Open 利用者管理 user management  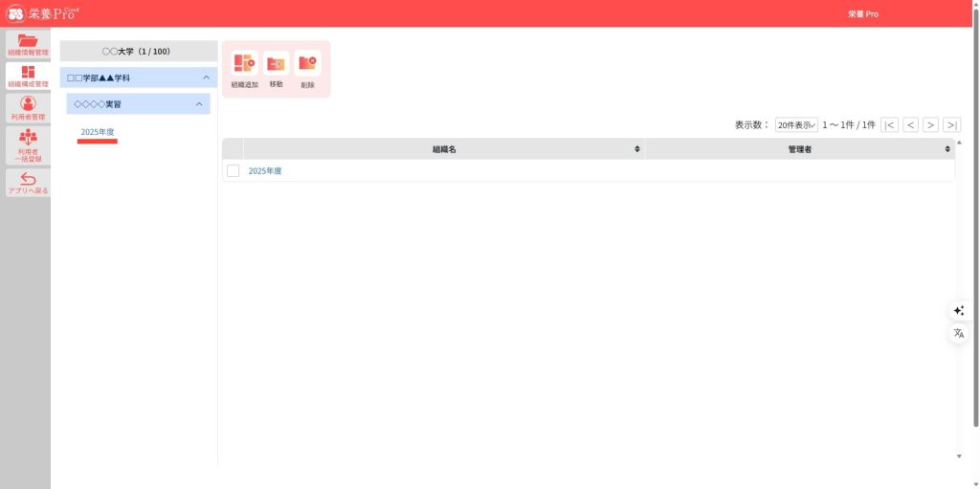[x=28, y=108]
